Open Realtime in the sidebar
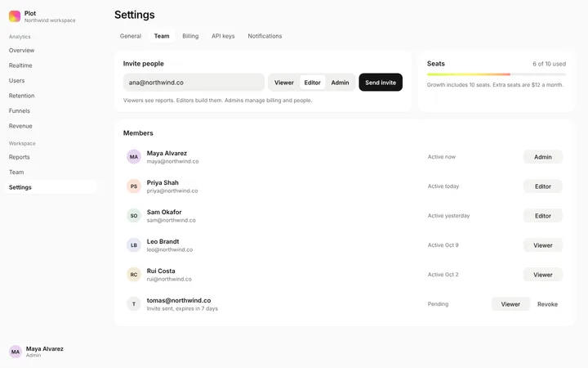Screen dimensions: 588x368 click(x=51, y=65)
